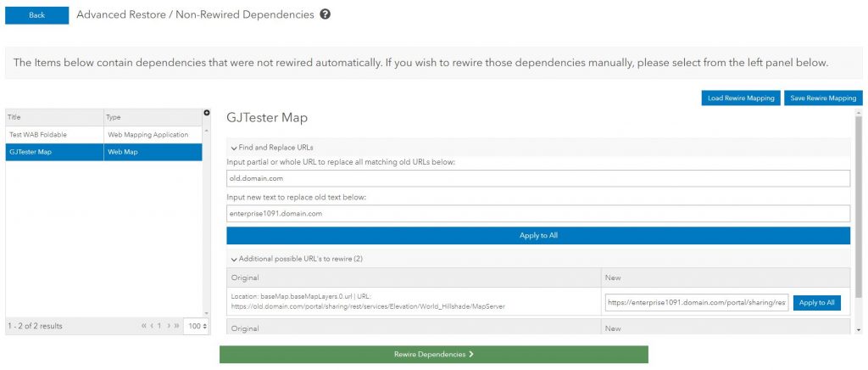Click Save Rewire Mapping button
The image size is (868, 370).
822,98
